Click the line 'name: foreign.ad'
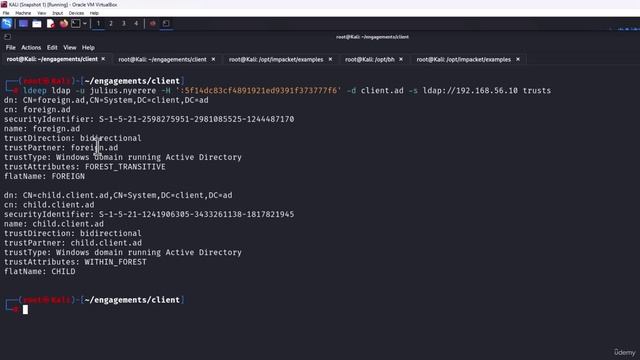The width and height of the screenshot is (640, 360). pos(42,129)
